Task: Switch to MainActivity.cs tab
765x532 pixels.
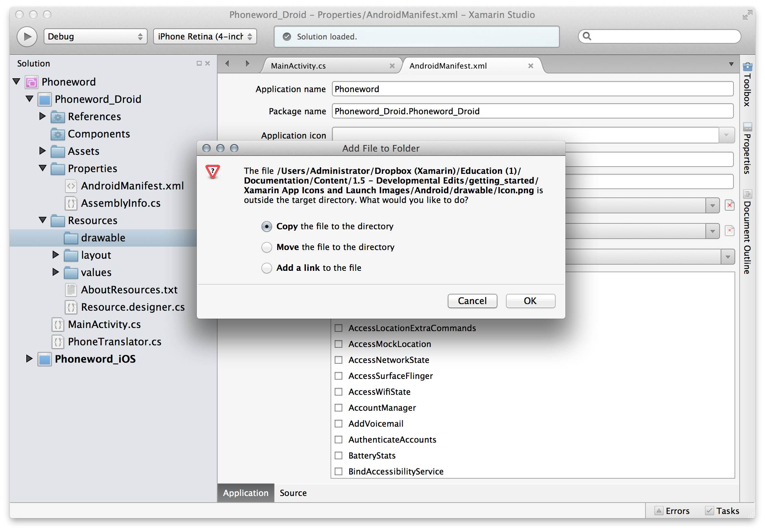Action: (x=298, y=66)
